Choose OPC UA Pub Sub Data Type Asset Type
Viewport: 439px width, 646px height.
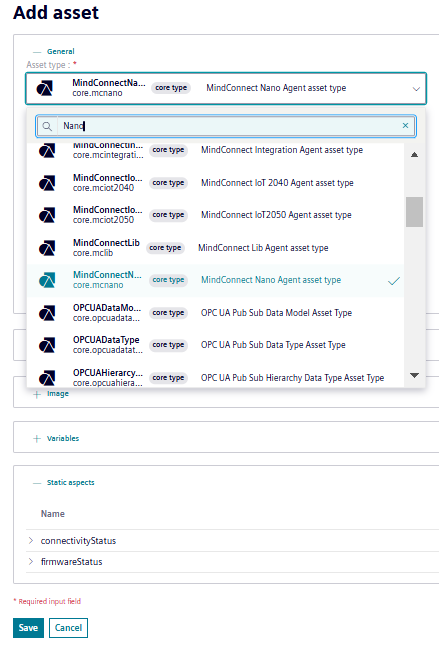pyautogui.click(x=215, y=345)
